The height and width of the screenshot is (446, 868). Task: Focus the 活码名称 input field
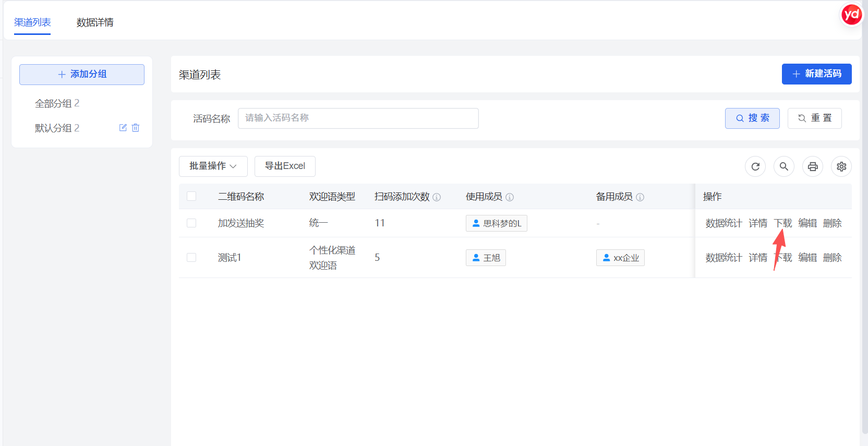[358, 118]
